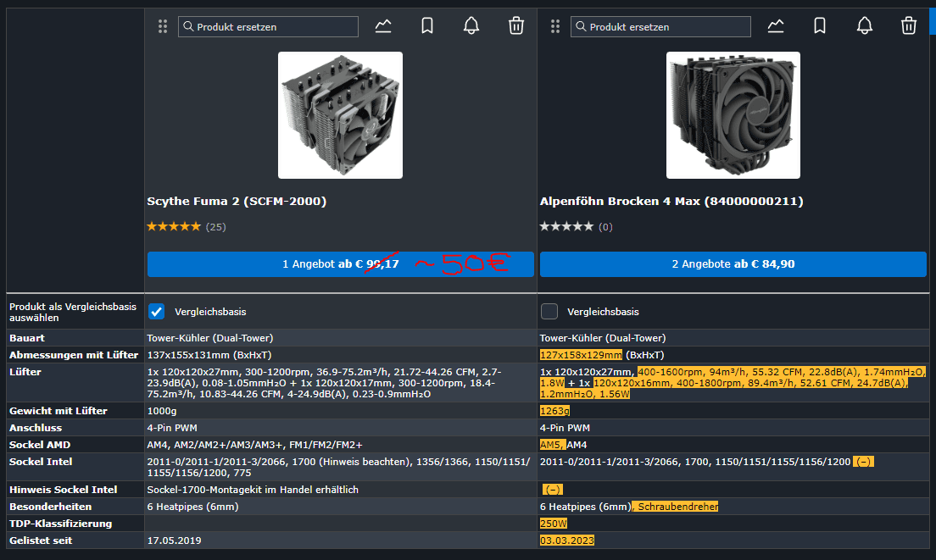Click the highlighted 'Schraubendreher' feature text

coord(678,507)
